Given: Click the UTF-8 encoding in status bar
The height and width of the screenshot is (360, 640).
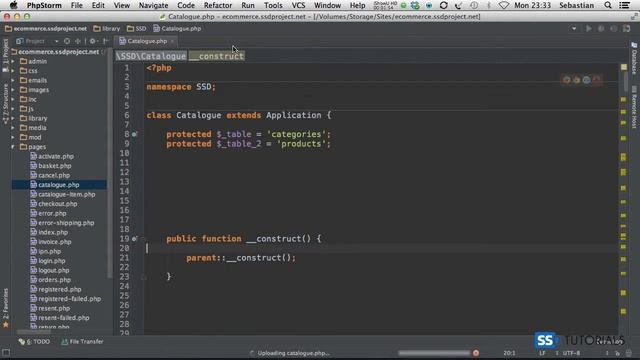Looking at the screenshot, I should (571, 353).
